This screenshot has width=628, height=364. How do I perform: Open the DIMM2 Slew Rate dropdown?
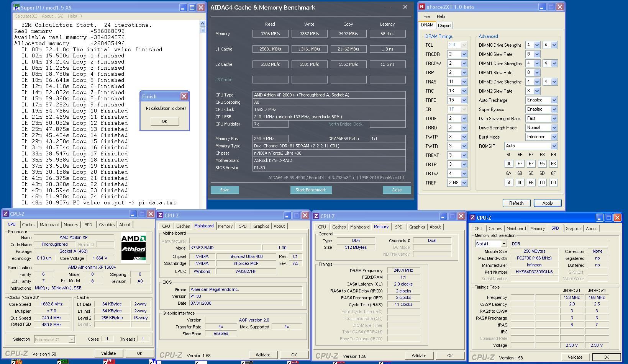[x=537, y=91]
